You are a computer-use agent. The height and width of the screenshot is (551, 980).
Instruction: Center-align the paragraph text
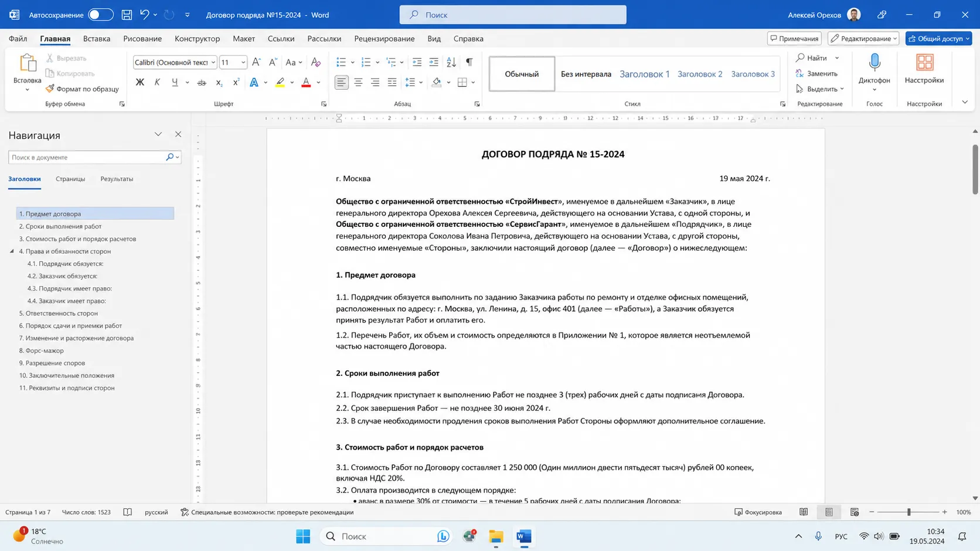[358, 83]
